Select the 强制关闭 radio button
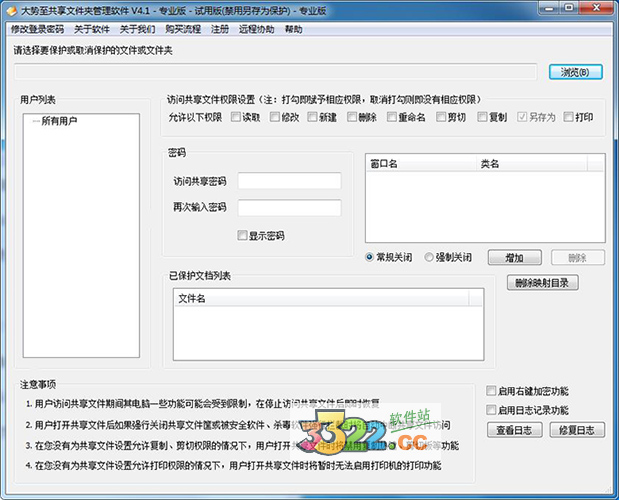 tap(429, 257)
